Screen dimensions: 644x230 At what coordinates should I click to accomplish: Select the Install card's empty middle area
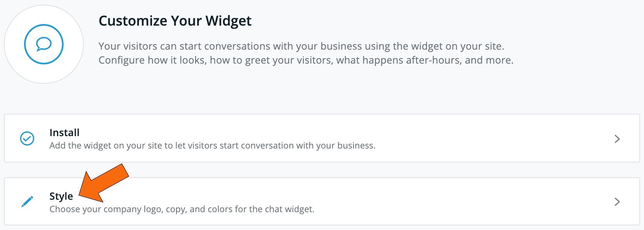tap(493, 138)
